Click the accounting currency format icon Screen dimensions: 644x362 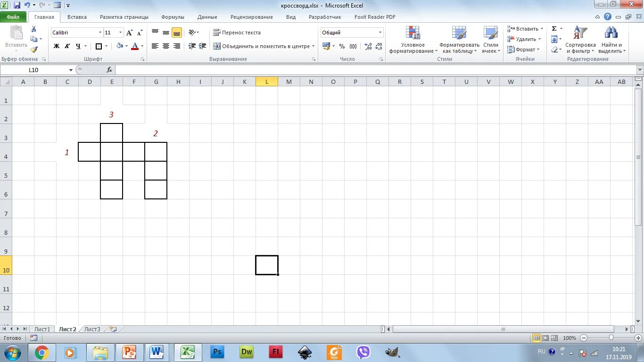click(x=326, y=46)
